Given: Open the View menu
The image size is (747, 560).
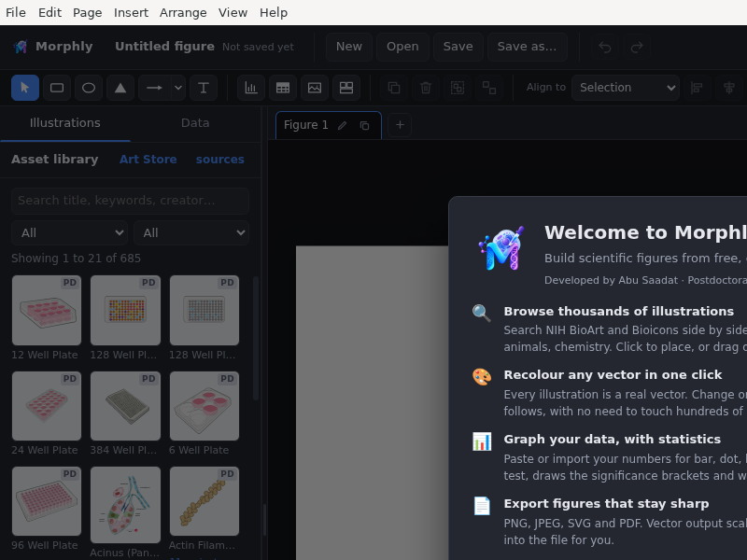Looking at the screenshot, I should click(233, 13).
